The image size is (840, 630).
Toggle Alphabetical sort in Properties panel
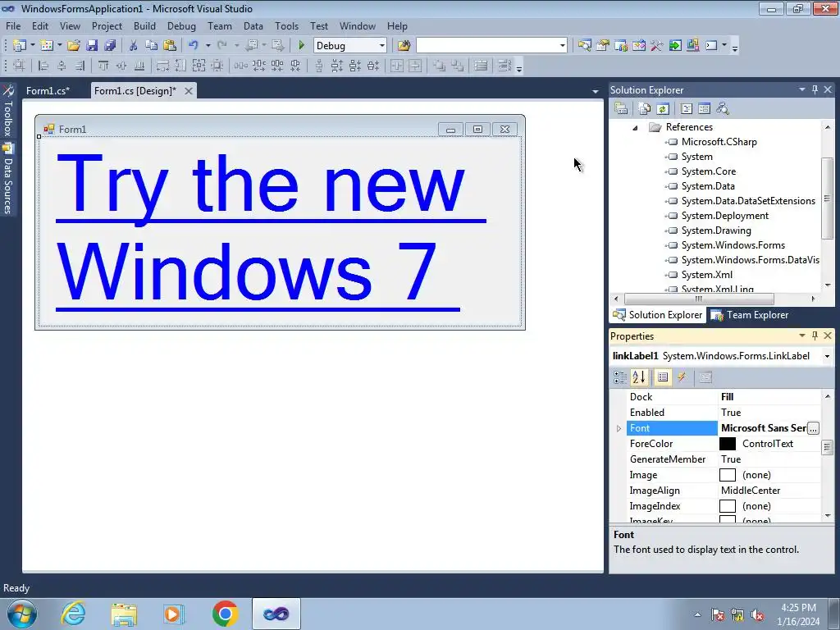638,377
